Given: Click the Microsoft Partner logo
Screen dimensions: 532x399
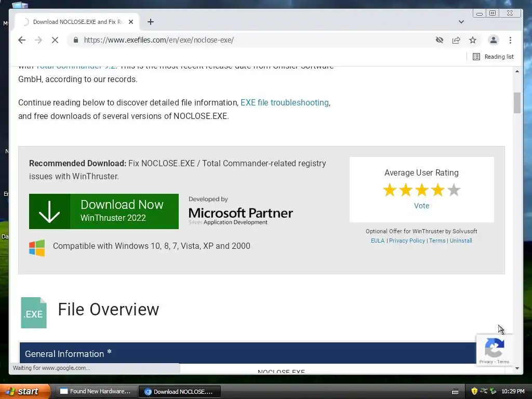Looking at the screenshot, I should coord(241,211).
